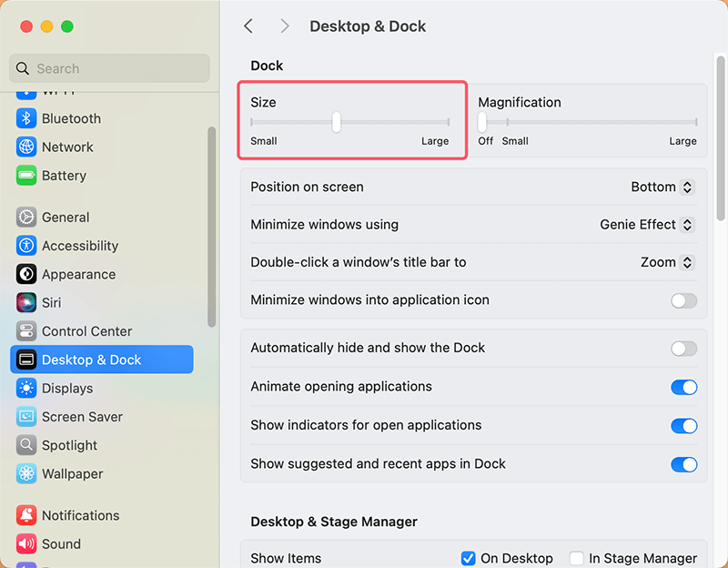Screen dimensions: 728x568
Task: Click the back navigation arrow
Action: click(x=248, y=26)
